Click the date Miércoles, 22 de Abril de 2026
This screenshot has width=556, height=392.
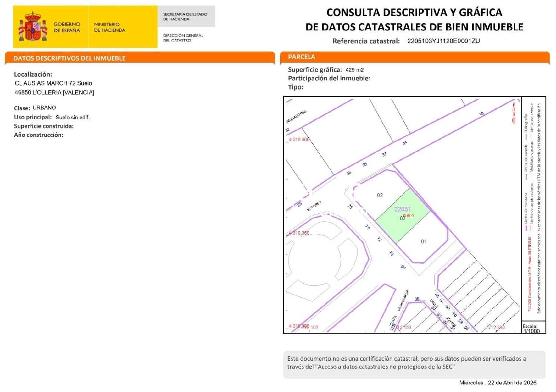coord(497,383)
